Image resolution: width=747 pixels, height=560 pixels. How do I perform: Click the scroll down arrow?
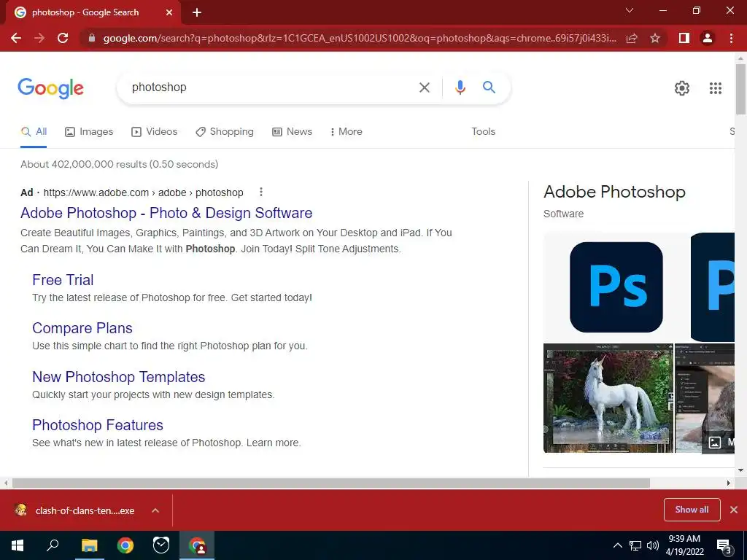tap(740, 470)
